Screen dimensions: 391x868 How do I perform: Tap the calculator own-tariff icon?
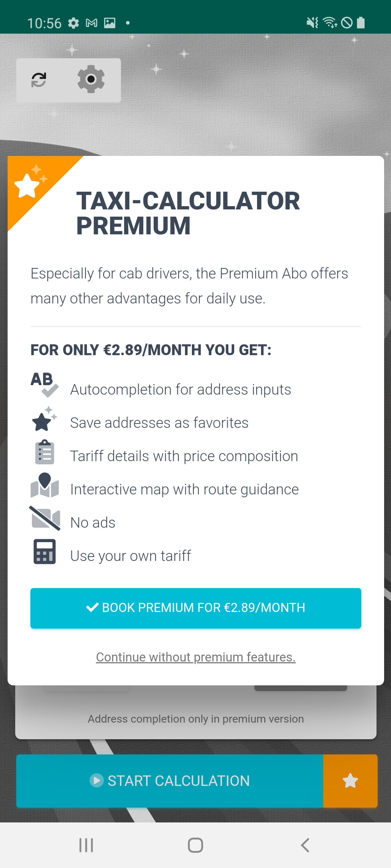click(45, 552)
